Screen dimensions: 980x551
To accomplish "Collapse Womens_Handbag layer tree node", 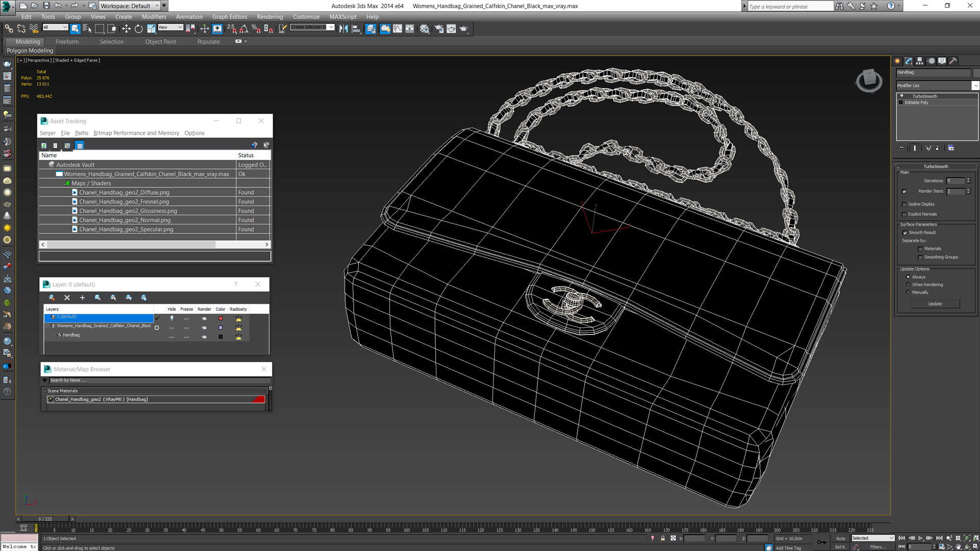I will point(47,326).
